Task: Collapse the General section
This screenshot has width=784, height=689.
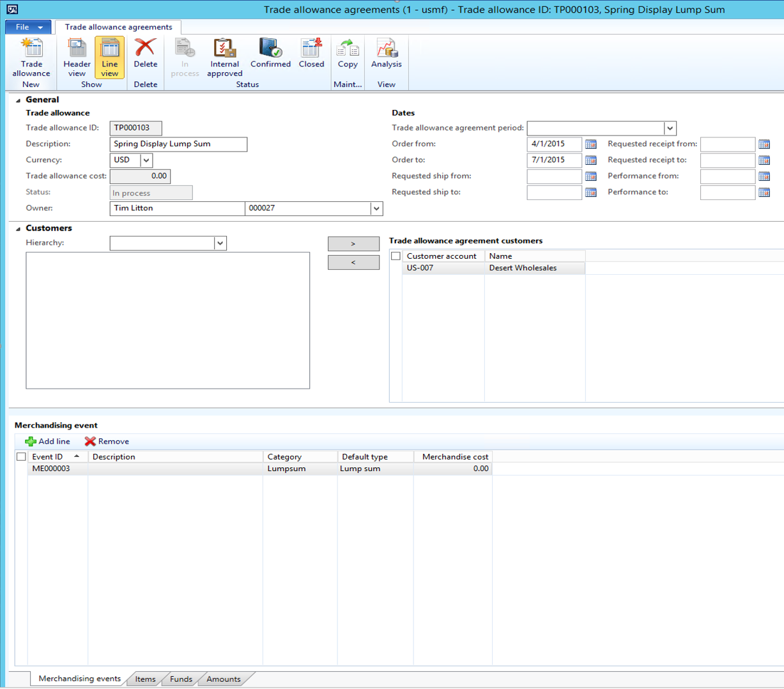Action: [18, 100]
